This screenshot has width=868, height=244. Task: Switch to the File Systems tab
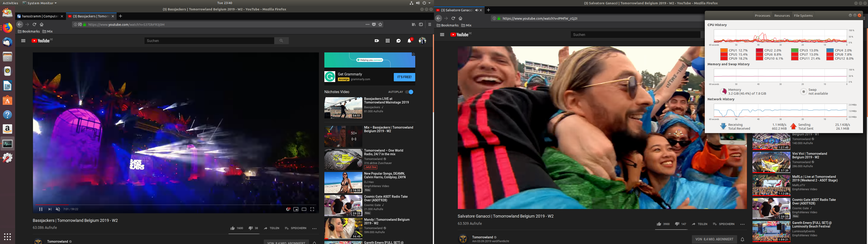(x=803, y=16)
